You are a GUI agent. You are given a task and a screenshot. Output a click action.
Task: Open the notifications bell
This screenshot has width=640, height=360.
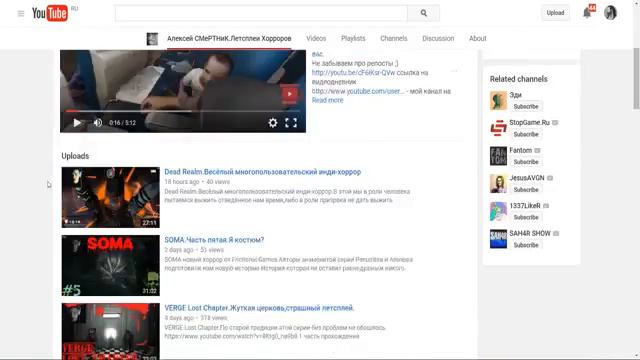click(587, 13)
